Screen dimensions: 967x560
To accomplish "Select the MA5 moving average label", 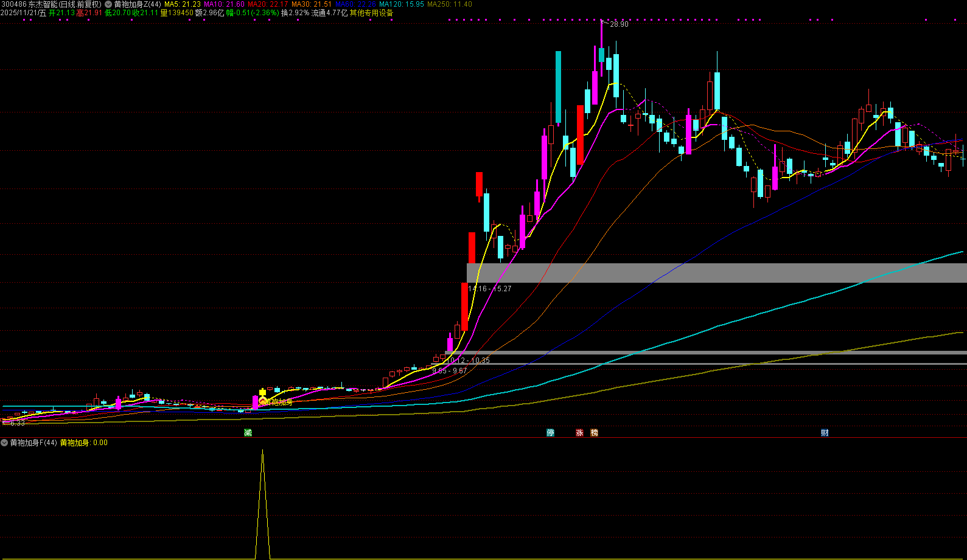I will click(182, 4).
